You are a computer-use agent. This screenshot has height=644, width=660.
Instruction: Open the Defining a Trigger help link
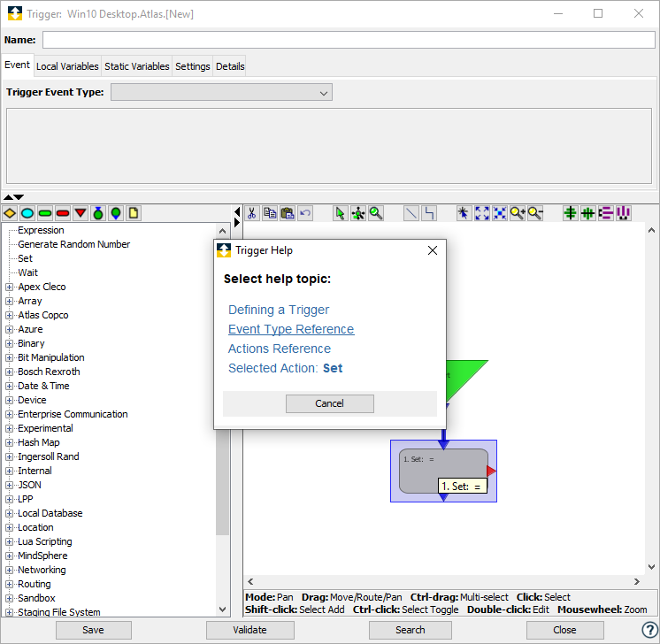[x=279, y=310]
